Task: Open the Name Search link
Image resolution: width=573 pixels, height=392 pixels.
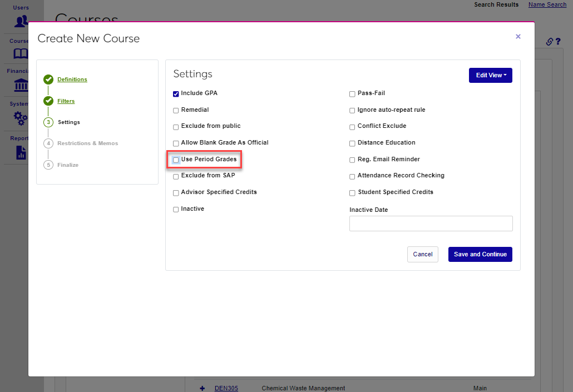Action: click(x=547, y=4)
